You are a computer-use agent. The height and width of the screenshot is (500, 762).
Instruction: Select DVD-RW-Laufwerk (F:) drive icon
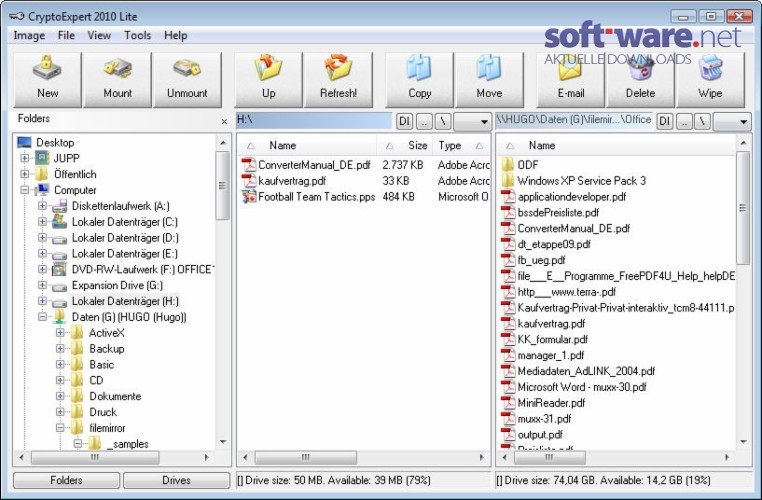(59, 269)
